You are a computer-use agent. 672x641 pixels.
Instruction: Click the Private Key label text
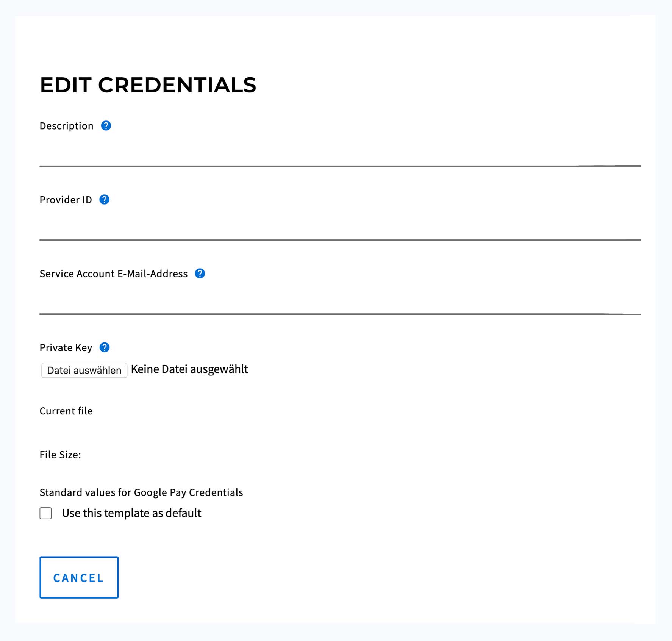pyautogui.click(x=66, y=347)
